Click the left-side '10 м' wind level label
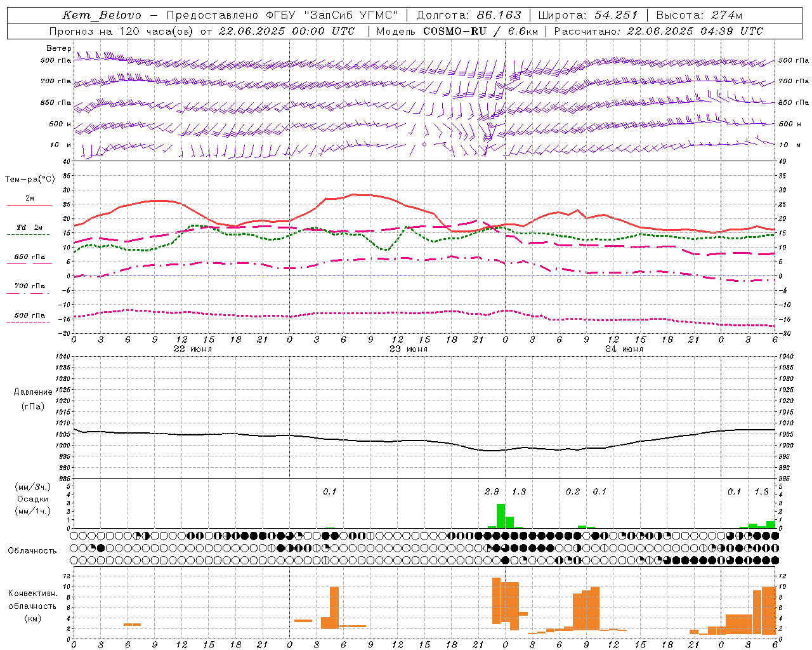This screenshot has width=812, height=650. (61, 145)
